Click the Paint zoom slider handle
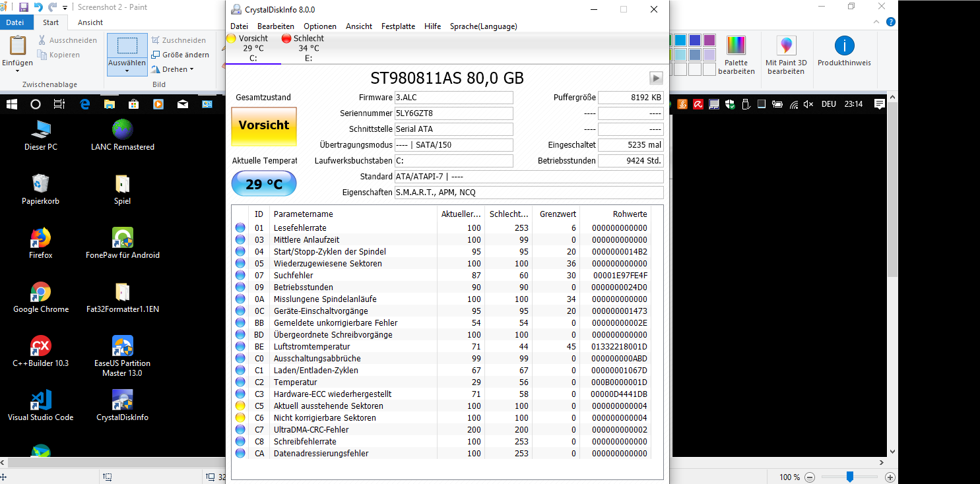The height and width of the screenshot is (484, 980). (x=850, y=476)
